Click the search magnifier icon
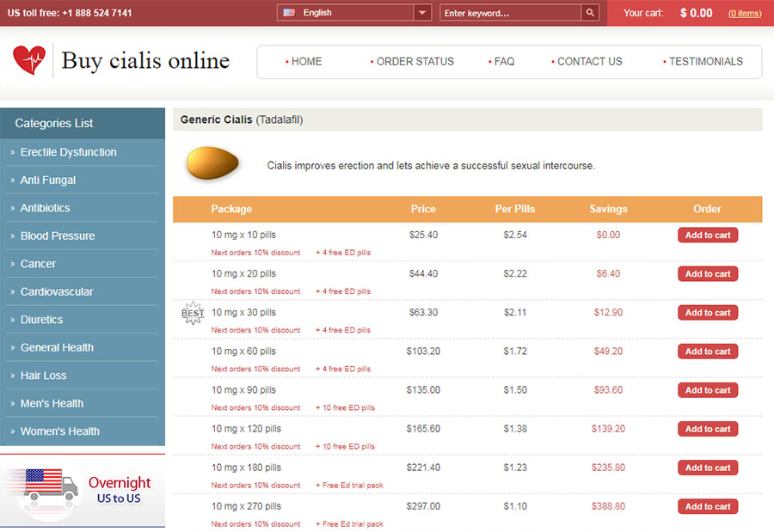The height and width of the screenshot is (532, 774). coord(590,13)
